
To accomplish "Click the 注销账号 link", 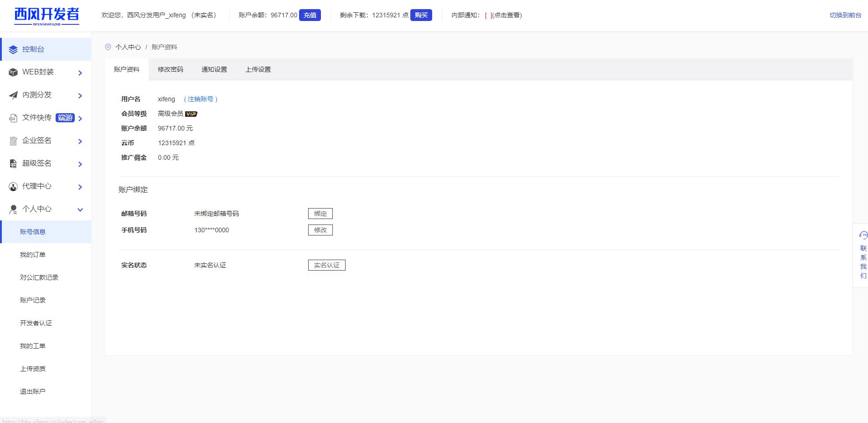I will tap(201, 99).
